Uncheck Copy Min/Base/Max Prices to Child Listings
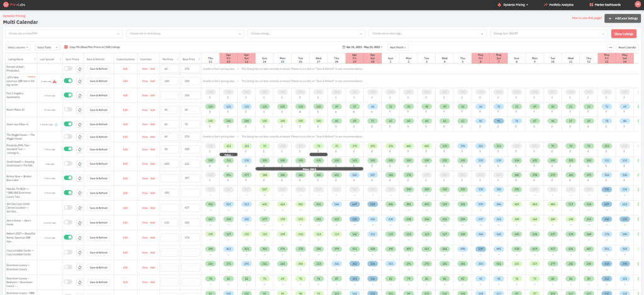The width and height of the screenshot is (644, 295). pos(65,47)
